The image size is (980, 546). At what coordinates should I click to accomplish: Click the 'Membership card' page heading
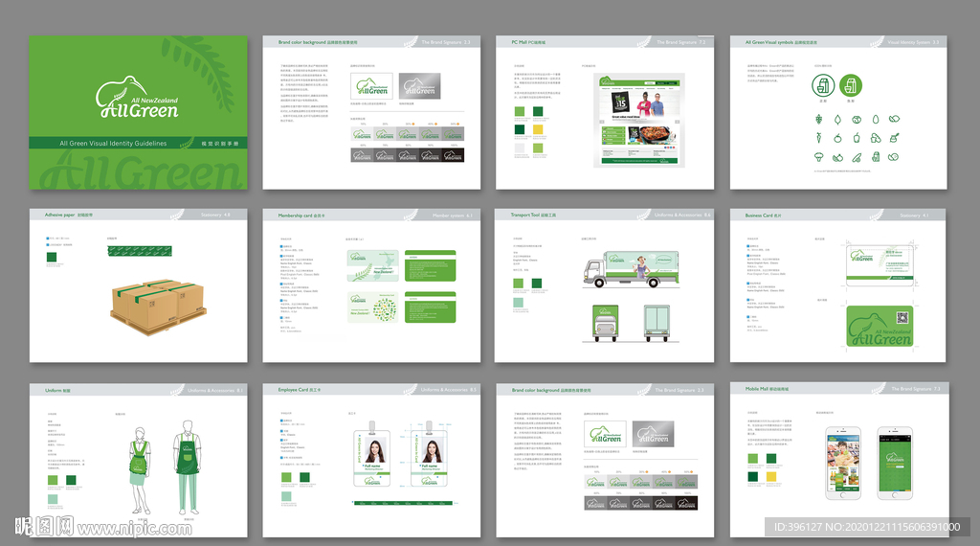pos(299,216)
